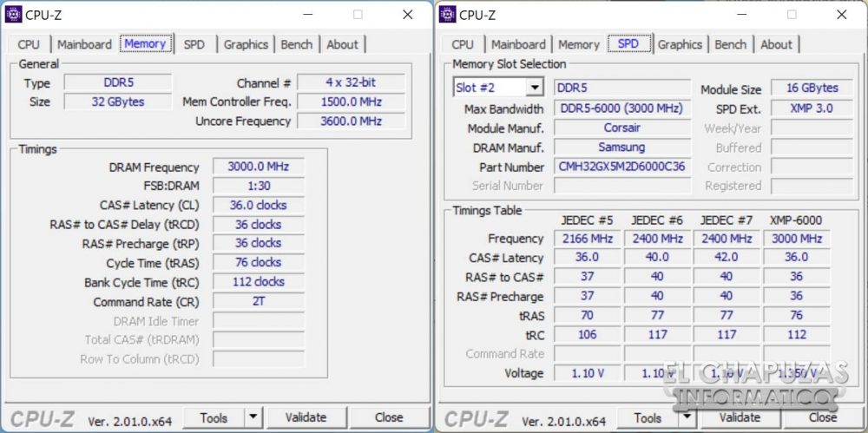The image size is (868, 433).
Task: Maximize the left CPU-Z window
Action: pyautogui.click(x=358, y=15)
